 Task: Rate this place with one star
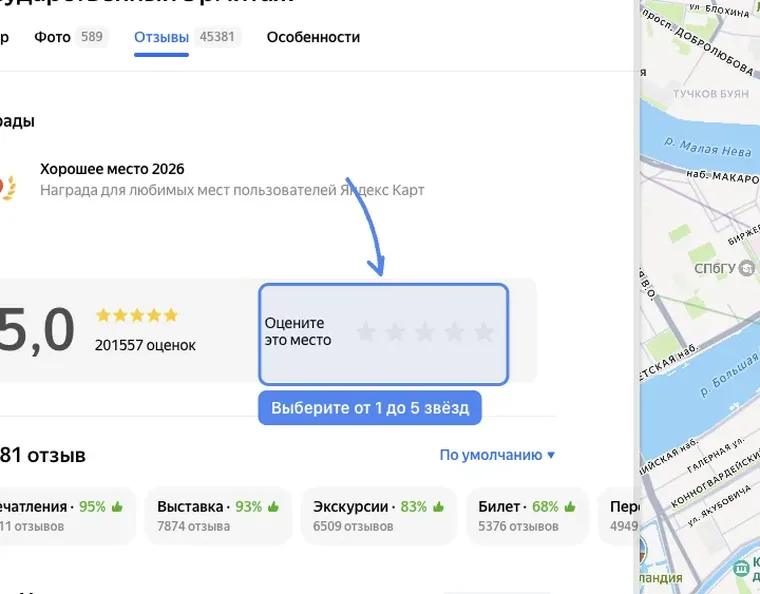coord(366,332)
